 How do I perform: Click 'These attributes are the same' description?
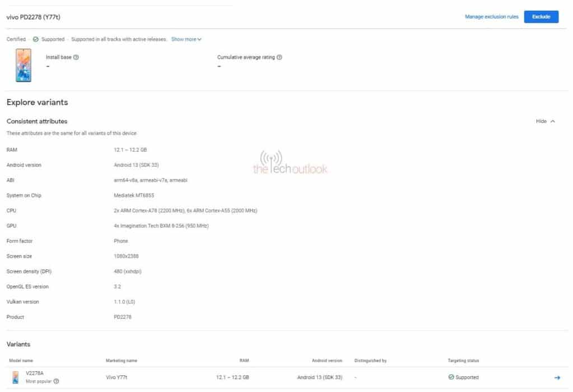(x=72, y=133)
